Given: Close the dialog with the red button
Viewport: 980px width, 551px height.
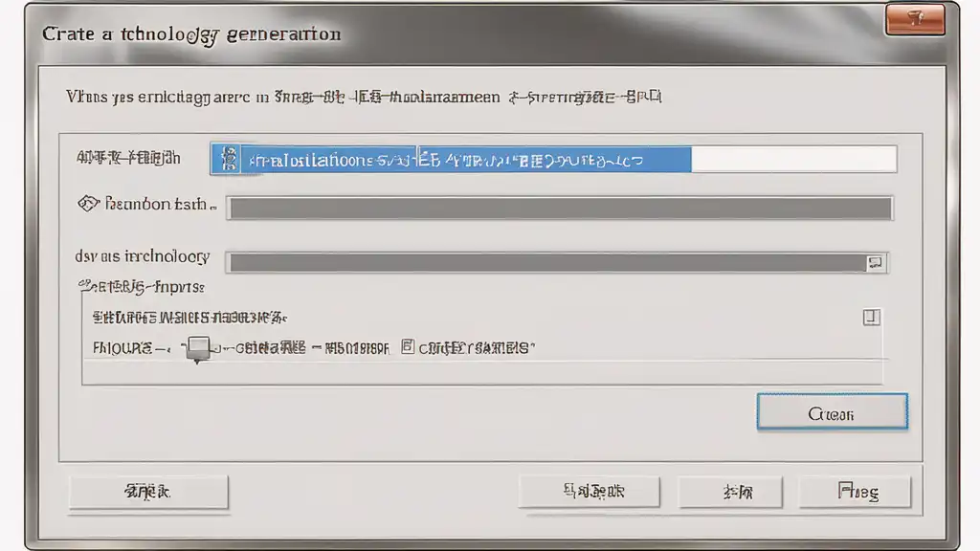Looking at the screenshot, I should [915, 19].
